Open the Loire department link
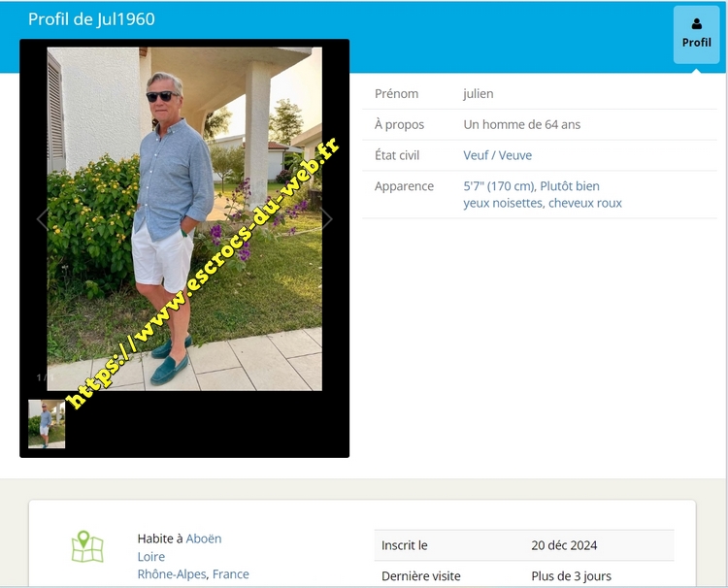 tap(150, 556)
